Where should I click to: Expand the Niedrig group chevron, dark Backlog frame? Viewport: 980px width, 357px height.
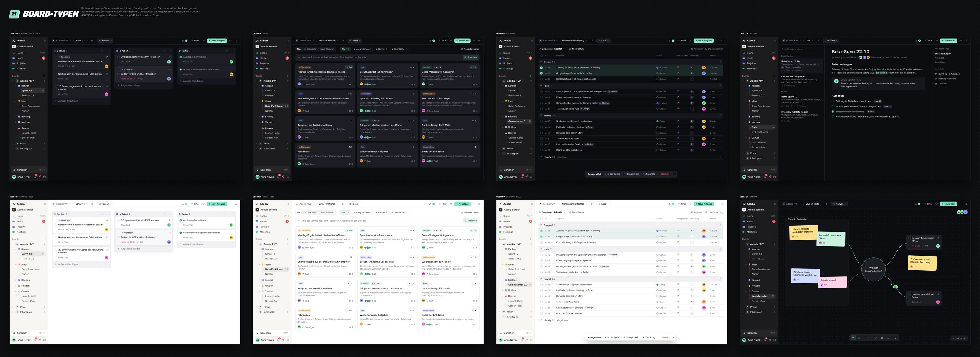point(720,157)
